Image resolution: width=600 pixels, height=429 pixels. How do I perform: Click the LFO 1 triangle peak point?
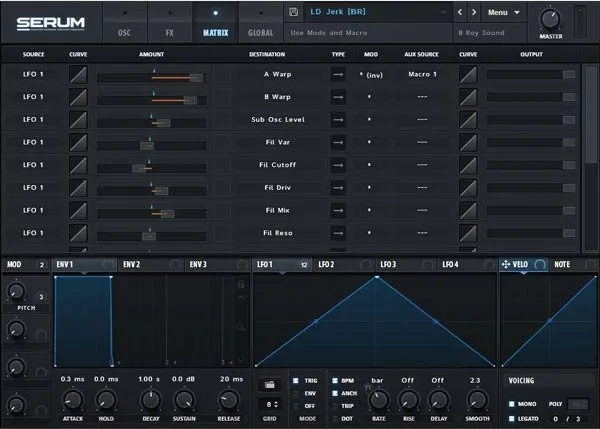click(377, 277)
